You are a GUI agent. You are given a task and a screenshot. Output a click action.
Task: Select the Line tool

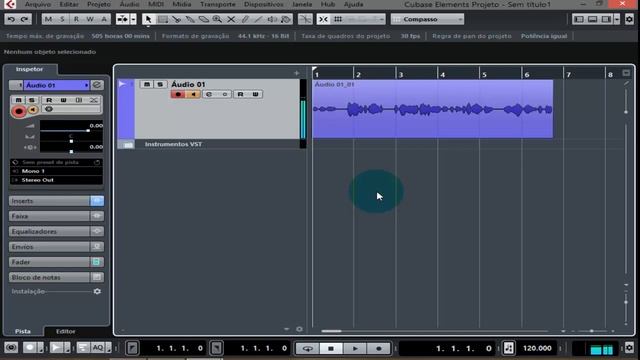259,19
